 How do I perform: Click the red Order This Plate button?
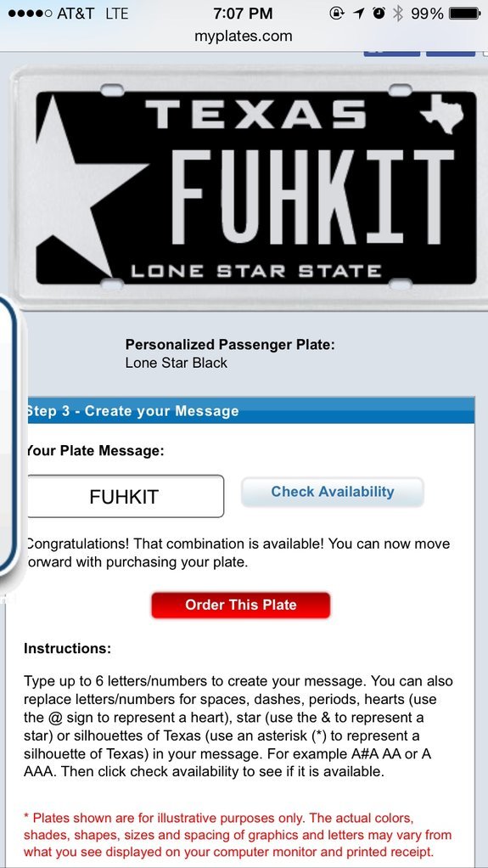(x=241, y=605)
